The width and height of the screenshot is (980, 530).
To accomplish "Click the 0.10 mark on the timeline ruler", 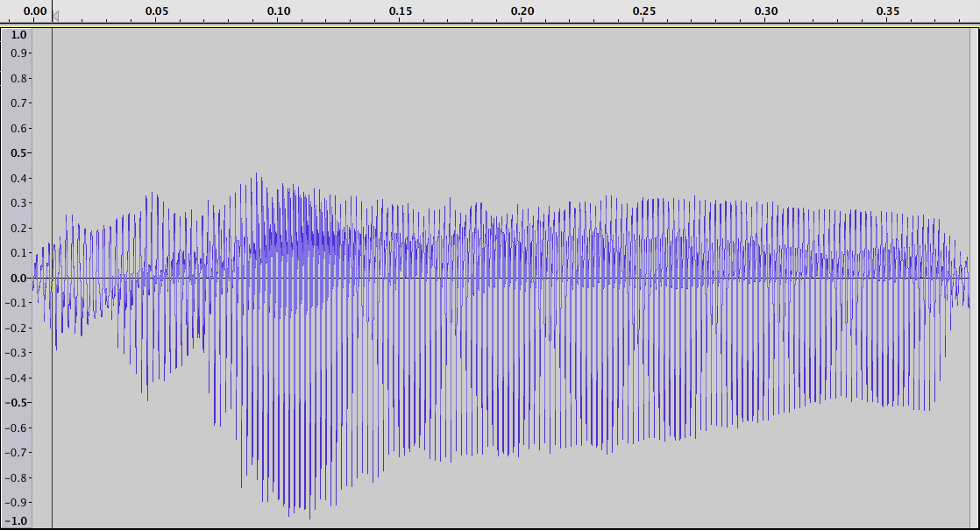I will tap(279, 11).
